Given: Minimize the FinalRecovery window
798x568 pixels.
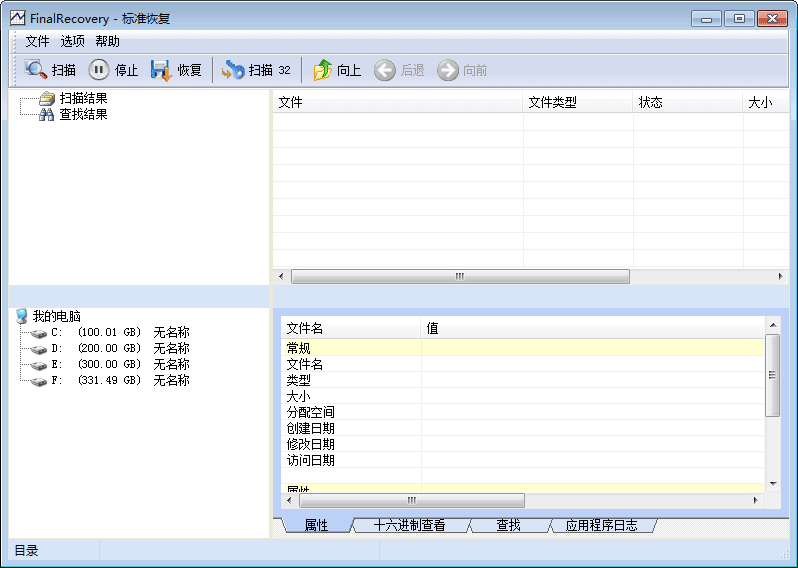Looking at the screenshot, I should 706,19.
